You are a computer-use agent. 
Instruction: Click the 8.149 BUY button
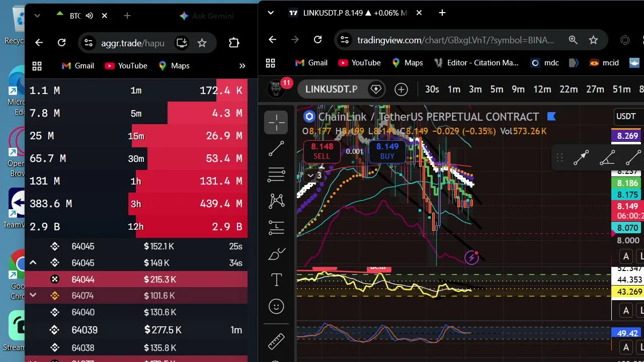tap(387, 151)
